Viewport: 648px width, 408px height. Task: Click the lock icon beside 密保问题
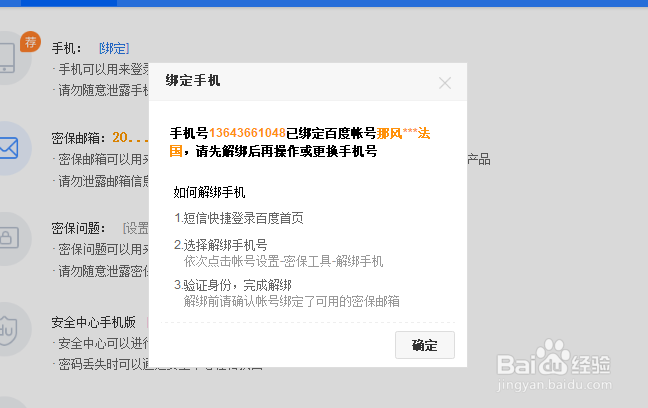pos(9,238)
